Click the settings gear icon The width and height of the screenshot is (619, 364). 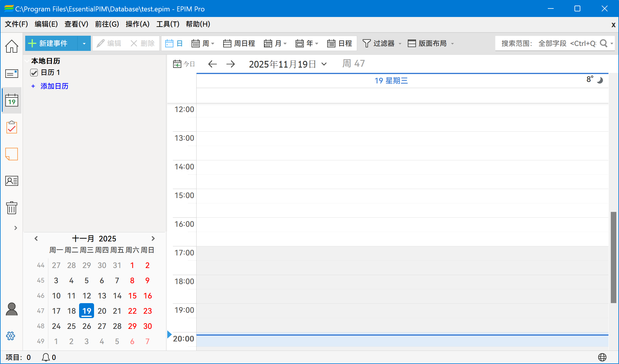pyautogui.click(x=11, y=336)
